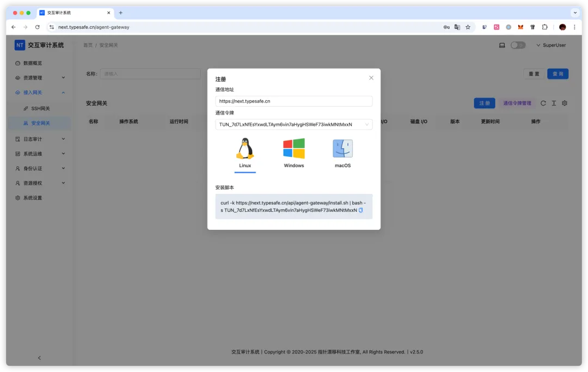Click the 名称 table column header

tap(94, 121)
